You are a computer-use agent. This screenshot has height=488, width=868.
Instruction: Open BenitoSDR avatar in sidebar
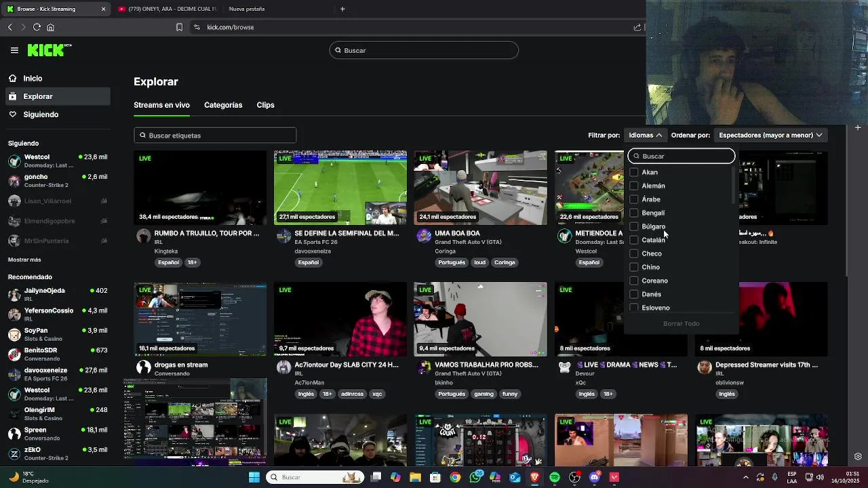click(14, 354)
